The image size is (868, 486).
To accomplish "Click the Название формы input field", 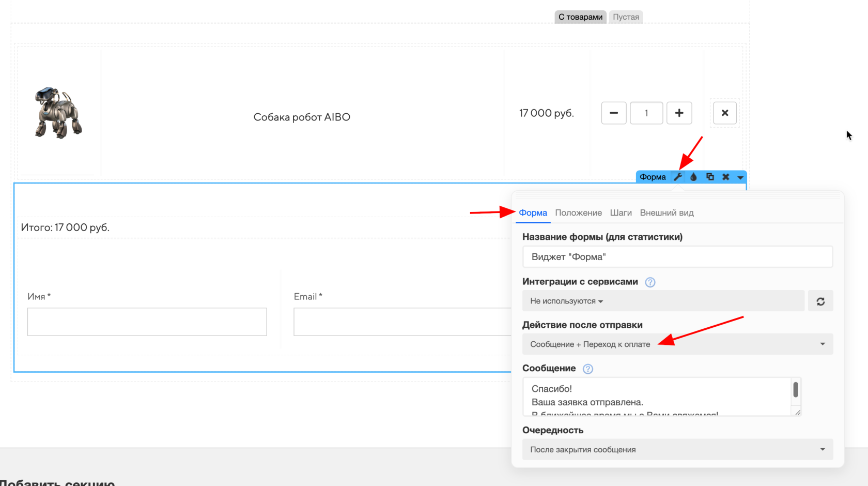I will pos(677,257).
